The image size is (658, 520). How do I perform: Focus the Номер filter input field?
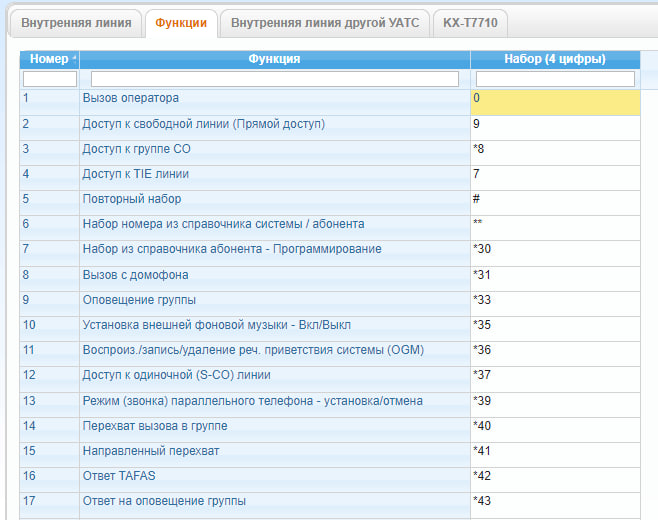pos(50,79)
